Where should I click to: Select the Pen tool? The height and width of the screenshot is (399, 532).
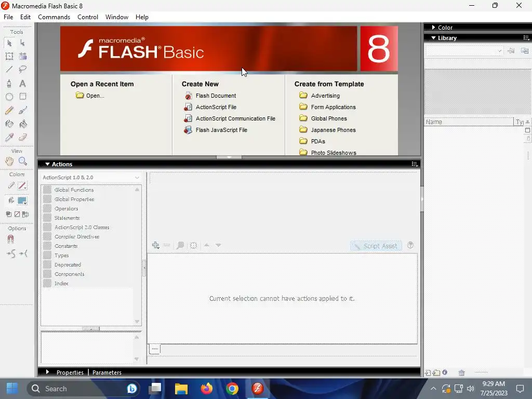9,84
